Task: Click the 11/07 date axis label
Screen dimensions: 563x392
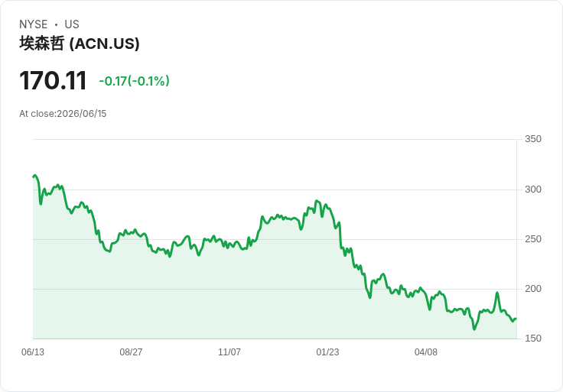Action: [229, 352]
